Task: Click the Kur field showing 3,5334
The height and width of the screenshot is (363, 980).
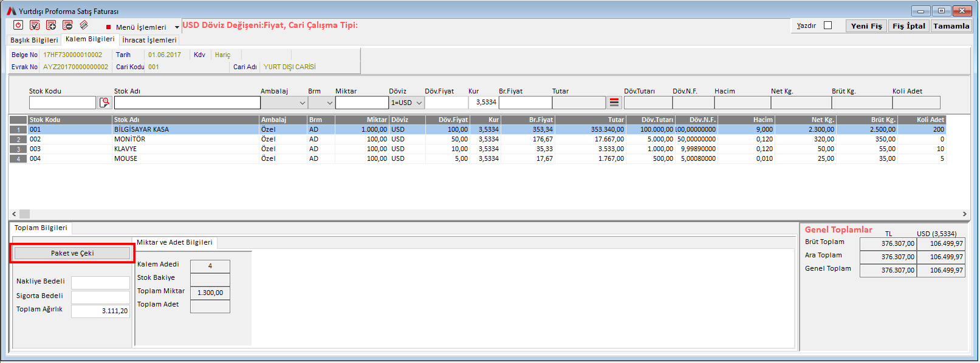Action: click(483, 103)
